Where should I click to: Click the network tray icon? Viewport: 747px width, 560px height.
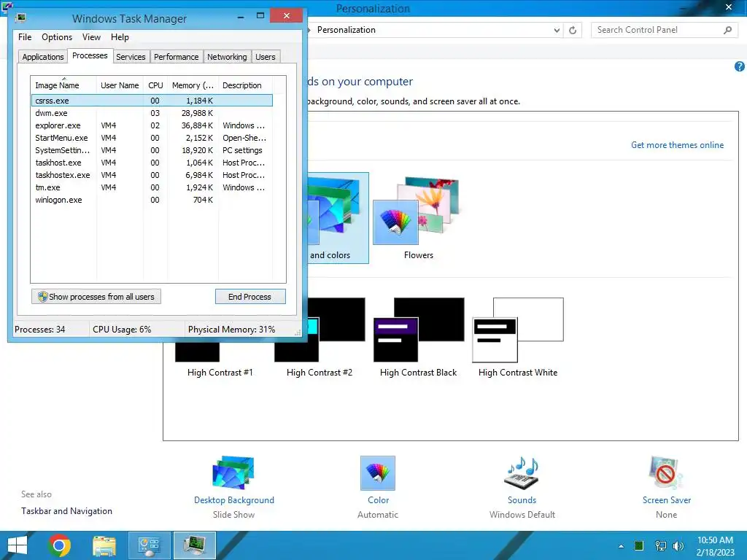click(x=660, y=545)
